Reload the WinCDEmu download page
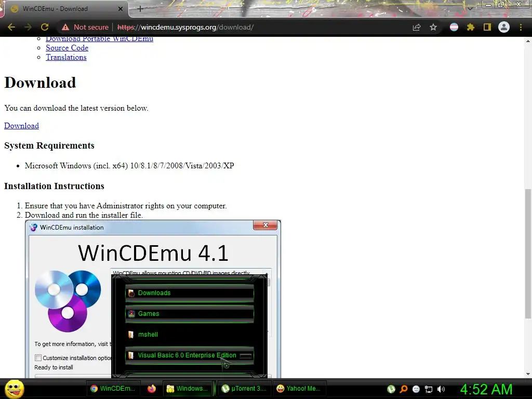The width and height of the screenshot is (532, 399). click(45, 27)
